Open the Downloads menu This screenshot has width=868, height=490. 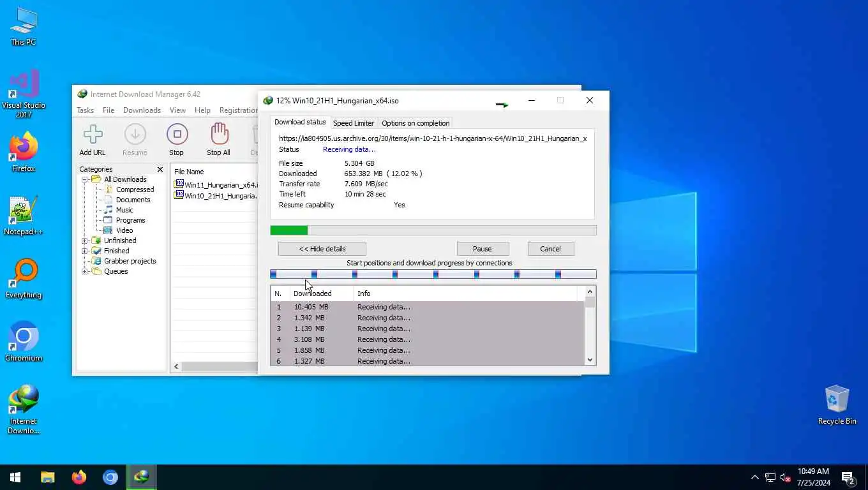[x=142, y=110]
